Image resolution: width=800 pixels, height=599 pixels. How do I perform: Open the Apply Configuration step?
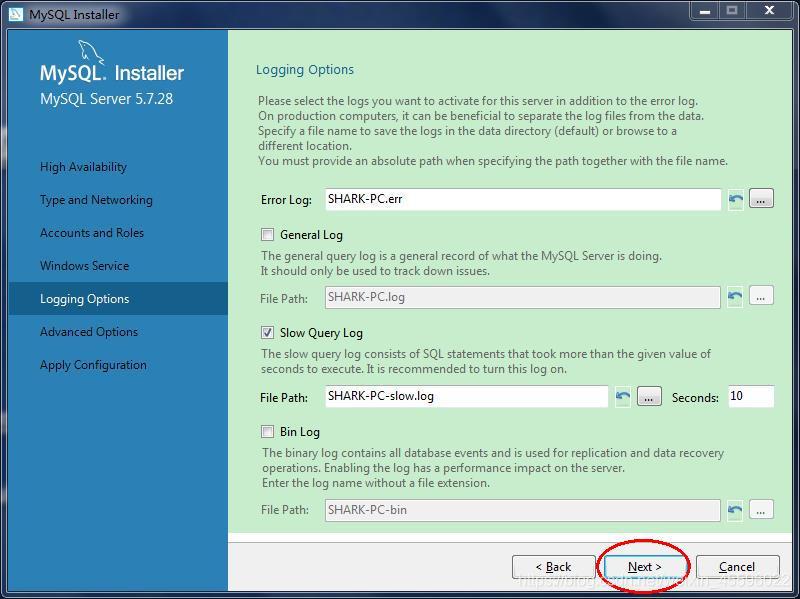coord(93,365)
